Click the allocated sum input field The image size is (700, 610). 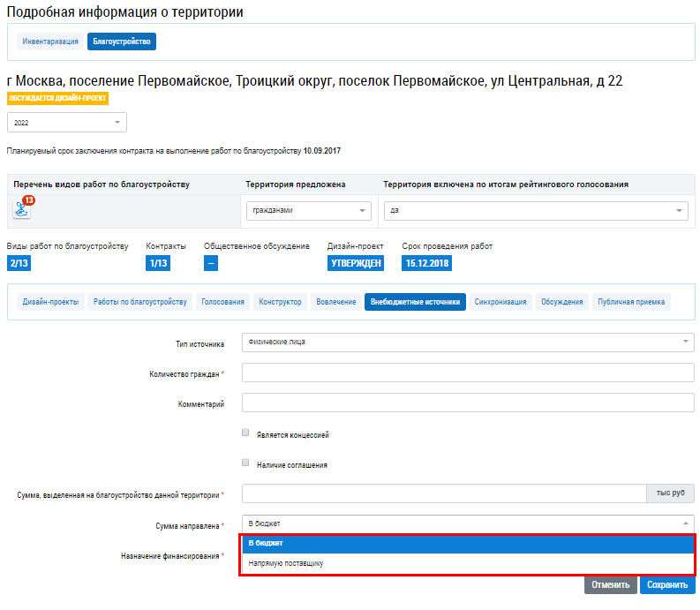click(444, 494)
